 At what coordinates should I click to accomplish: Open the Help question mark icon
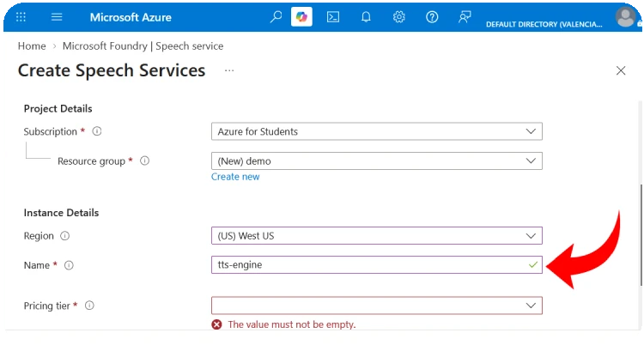click(432, 17)
